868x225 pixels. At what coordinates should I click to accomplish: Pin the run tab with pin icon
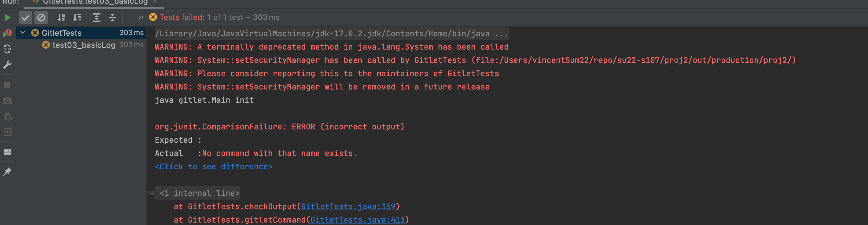(x=8, y=172)
